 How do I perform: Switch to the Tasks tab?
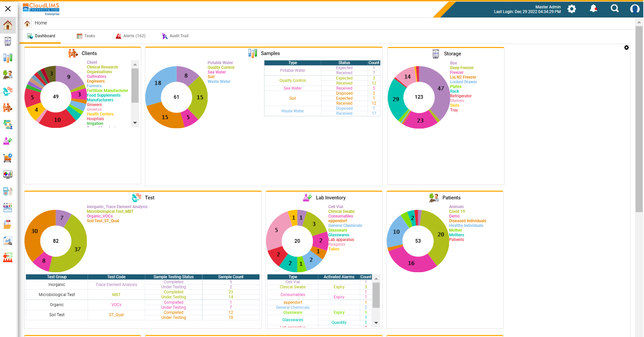[x=90, y=36]
